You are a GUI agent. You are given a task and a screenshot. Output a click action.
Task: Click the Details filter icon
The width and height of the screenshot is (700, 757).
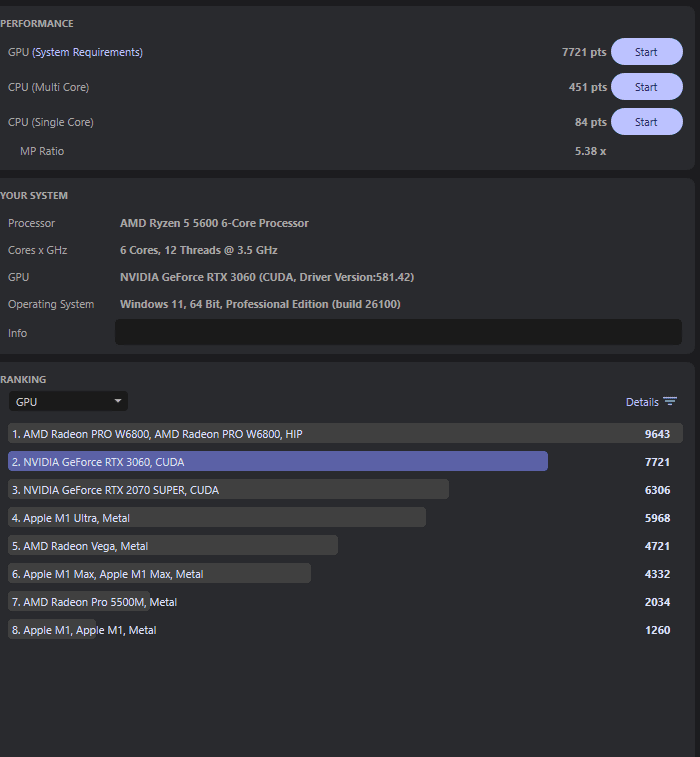click(x=670, y=402)
